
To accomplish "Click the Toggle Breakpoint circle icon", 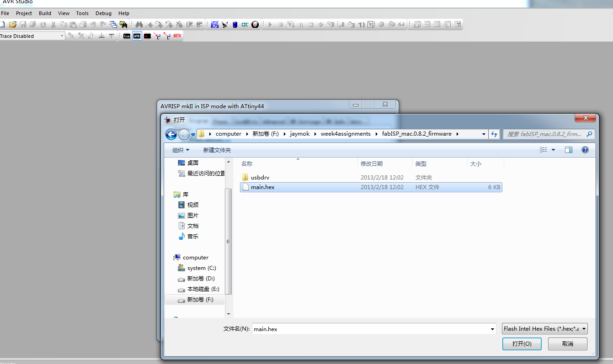I will click(381, 24).
